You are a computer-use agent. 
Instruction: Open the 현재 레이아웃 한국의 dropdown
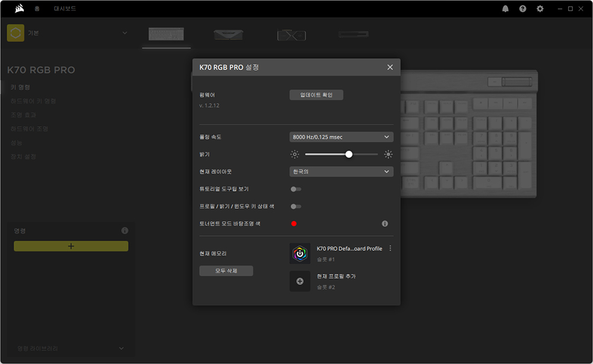click(x=341, y=171)
